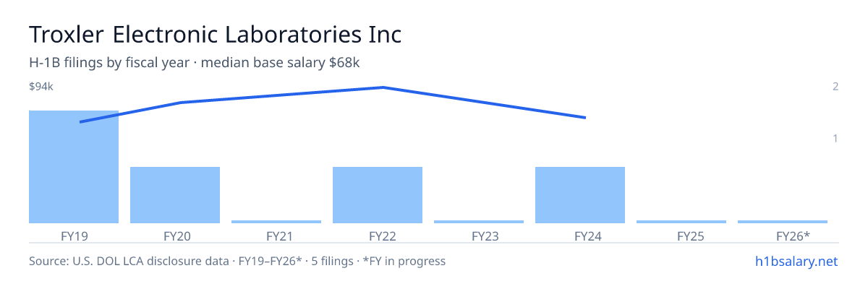Click the FY26* axis label

click(793, 236)
